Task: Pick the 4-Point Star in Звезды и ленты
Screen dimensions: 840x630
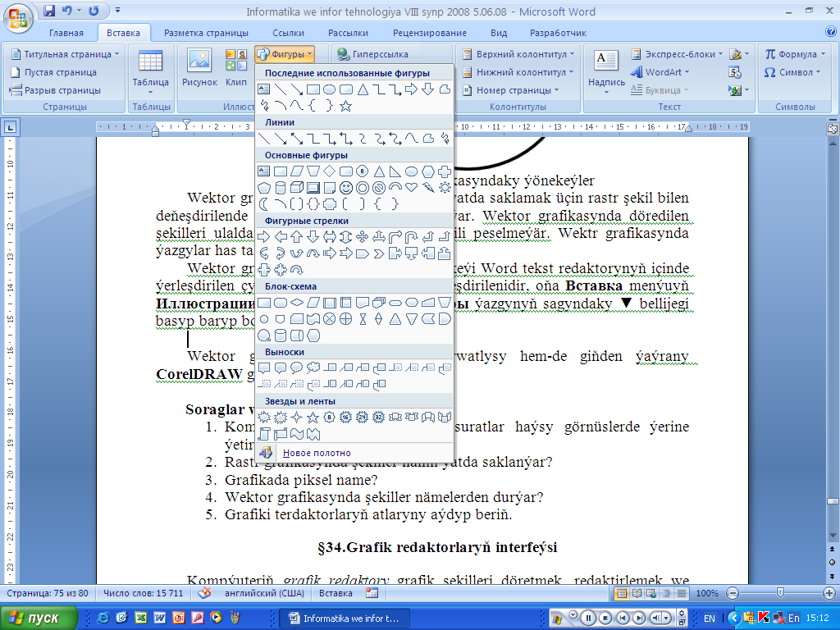Action: tap(297, 418)
